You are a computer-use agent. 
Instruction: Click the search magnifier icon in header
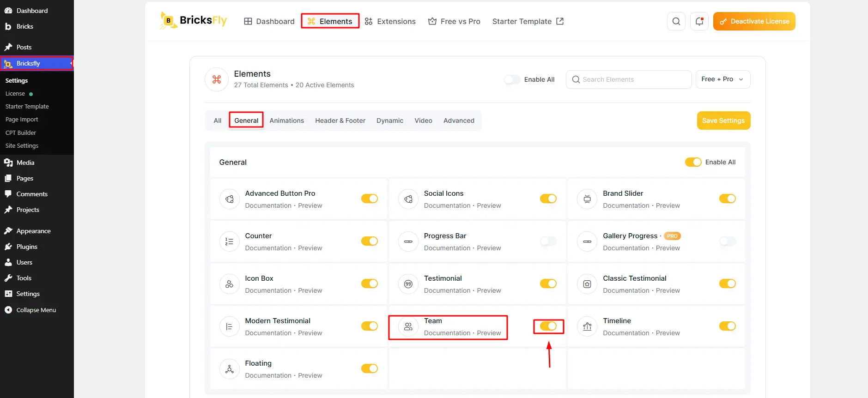[x=676, y=21]
